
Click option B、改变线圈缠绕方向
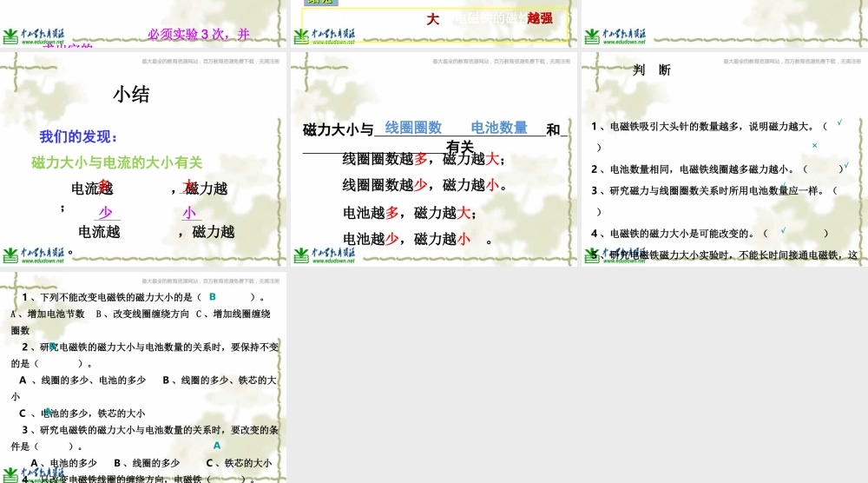pos(142,314)
